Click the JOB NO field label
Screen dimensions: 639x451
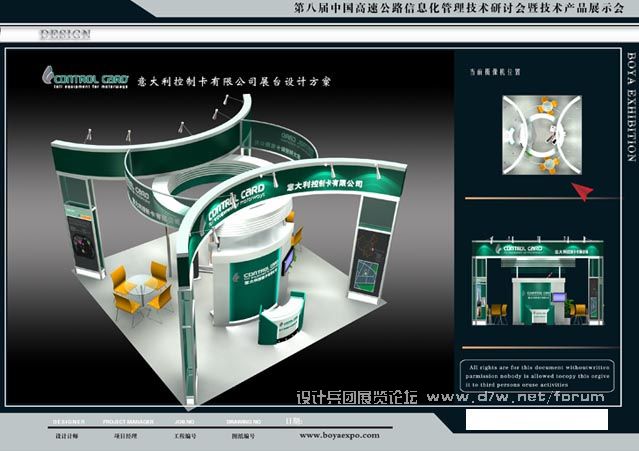tap(186, 422)
